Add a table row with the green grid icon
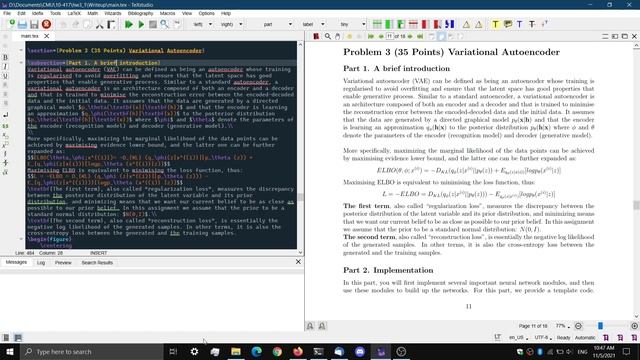Image resolution: width=640 pixels, height=360 pixels. pos(377,24)
